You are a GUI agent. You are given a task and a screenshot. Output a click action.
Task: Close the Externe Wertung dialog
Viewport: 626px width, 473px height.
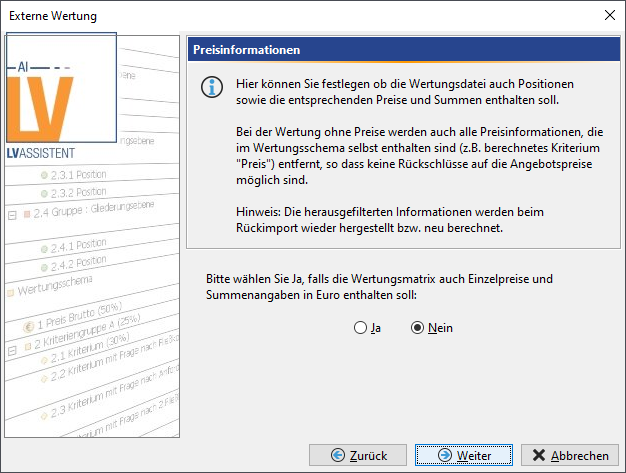point(610,15)
